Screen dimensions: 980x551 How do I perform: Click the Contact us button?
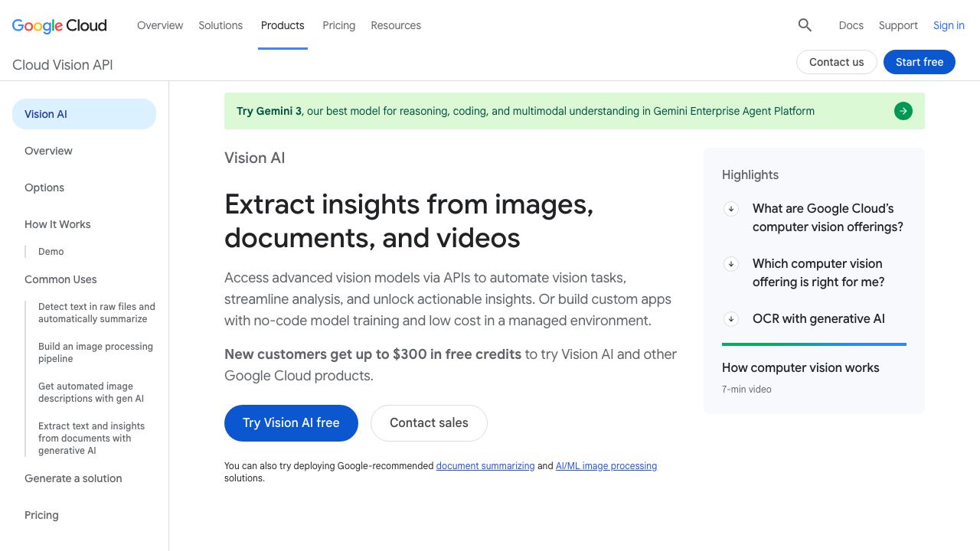coord(836,62)
